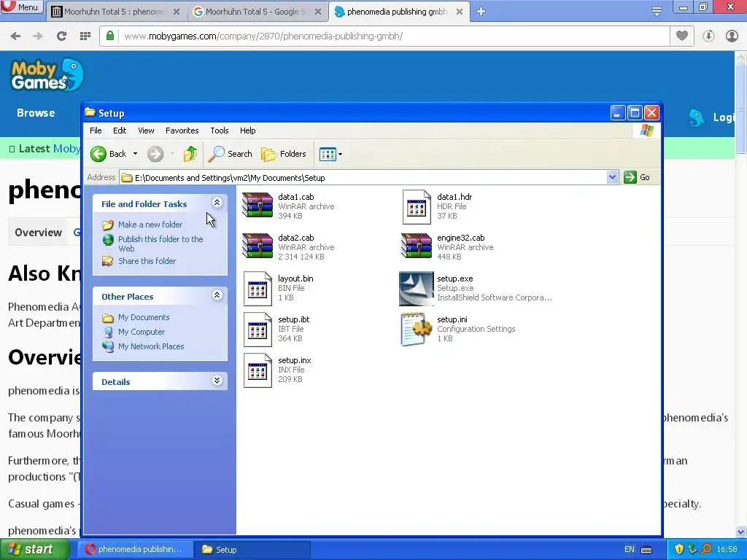Select the setup.exe InstallShield icon
Image resolution: width=747 pixels, height=560 pixels.
click(x=417, y=289)
